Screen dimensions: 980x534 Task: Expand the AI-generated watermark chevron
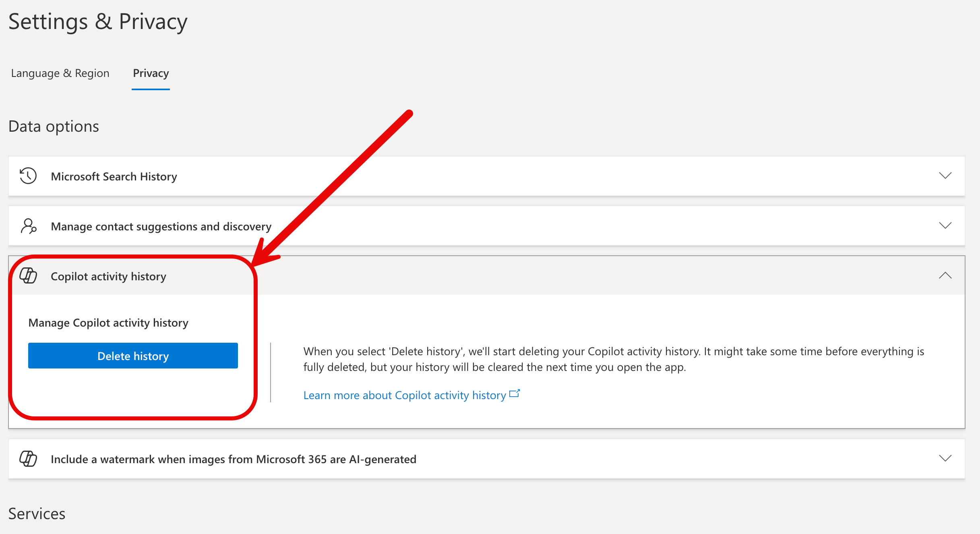point(945,458)
